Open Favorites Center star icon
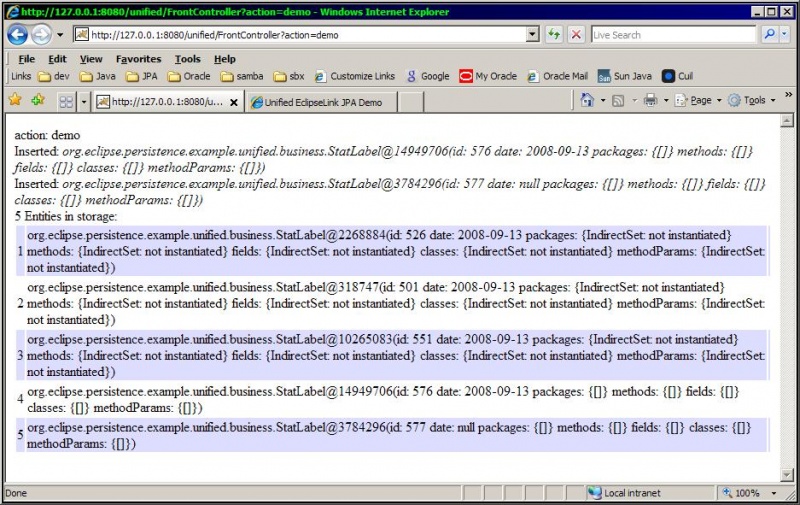Image resolution: width=800 pixels, height=505 pixels. pyautogui.click(x=15, y=100)
